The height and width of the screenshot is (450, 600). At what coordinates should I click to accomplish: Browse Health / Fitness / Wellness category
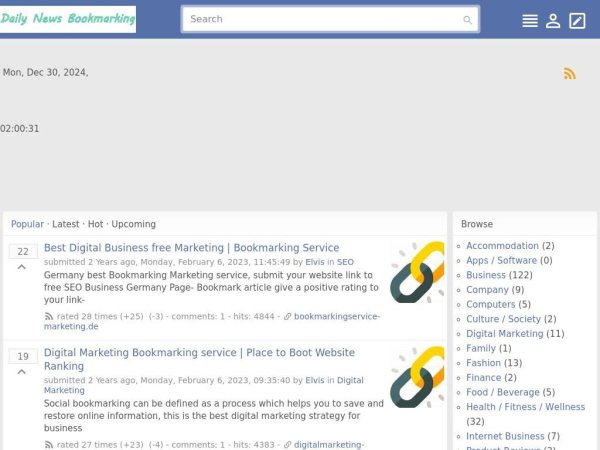pos(525,407)
